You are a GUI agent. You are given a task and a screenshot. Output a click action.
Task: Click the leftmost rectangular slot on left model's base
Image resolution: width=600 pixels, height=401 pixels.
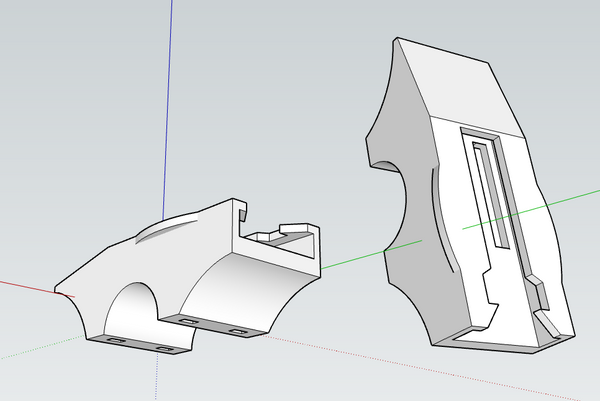[117, 342]
